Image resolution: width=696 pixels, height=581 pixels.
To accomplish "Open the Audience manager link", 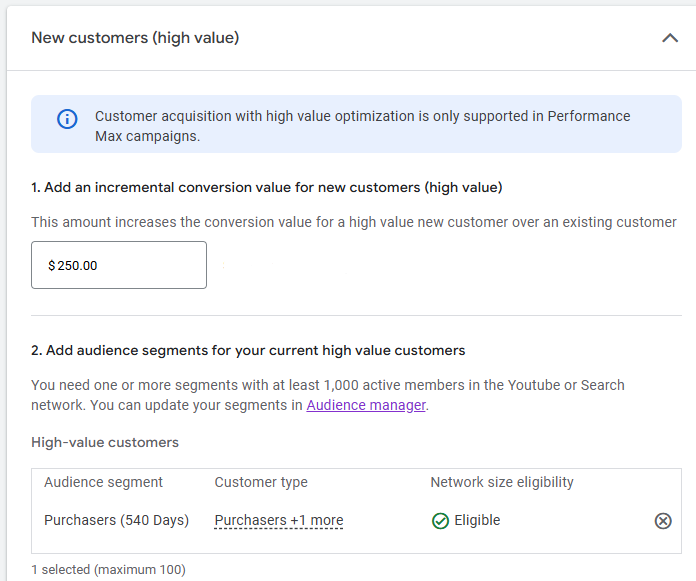I will pos(366,405).
